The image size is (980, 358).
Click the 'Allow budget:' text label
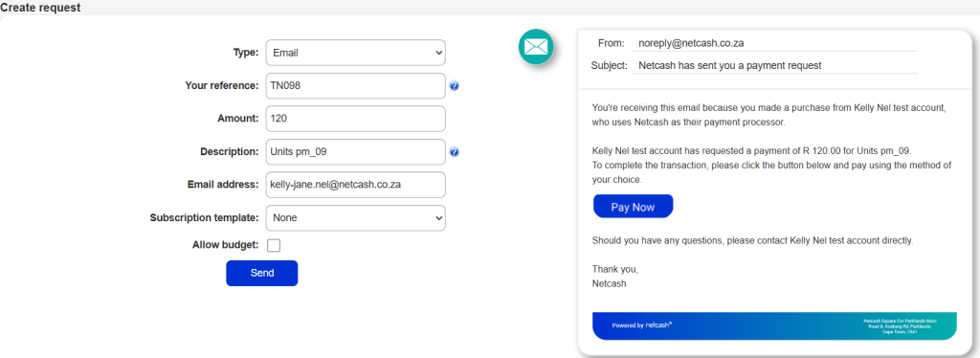226,245
